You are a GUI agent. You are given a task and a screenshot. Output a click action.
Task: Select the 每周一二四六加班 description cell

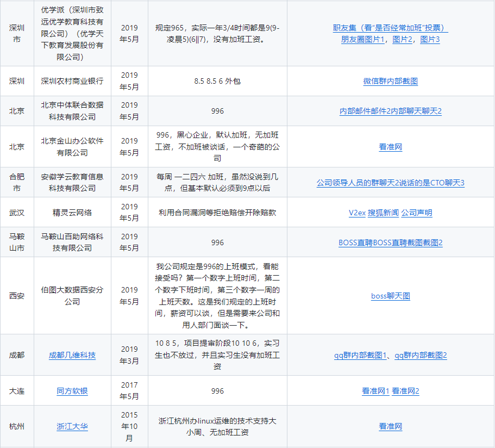(x=217, y=182)
